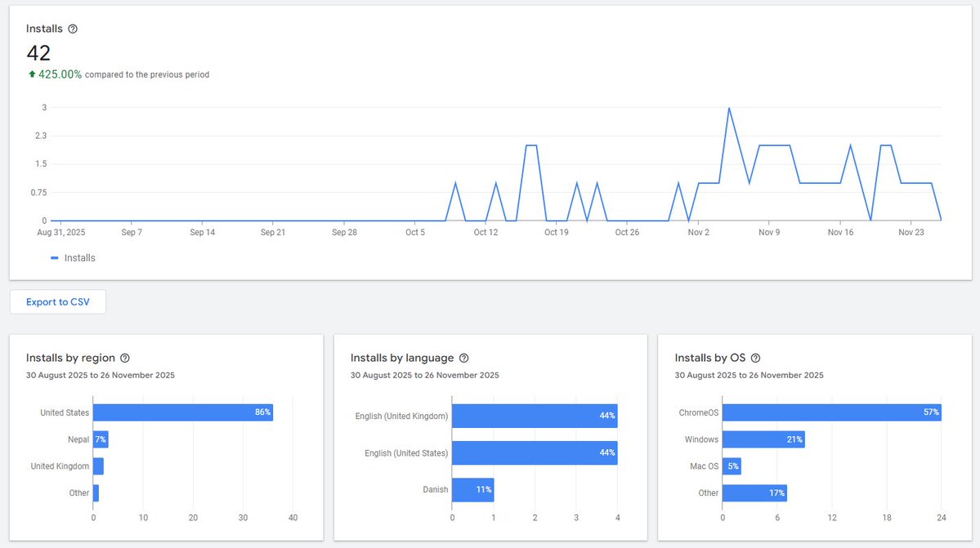The height and width of the screenshot is (548, 980).
Task: Click the y-axis value 2.3
Action: pos(41,136)
